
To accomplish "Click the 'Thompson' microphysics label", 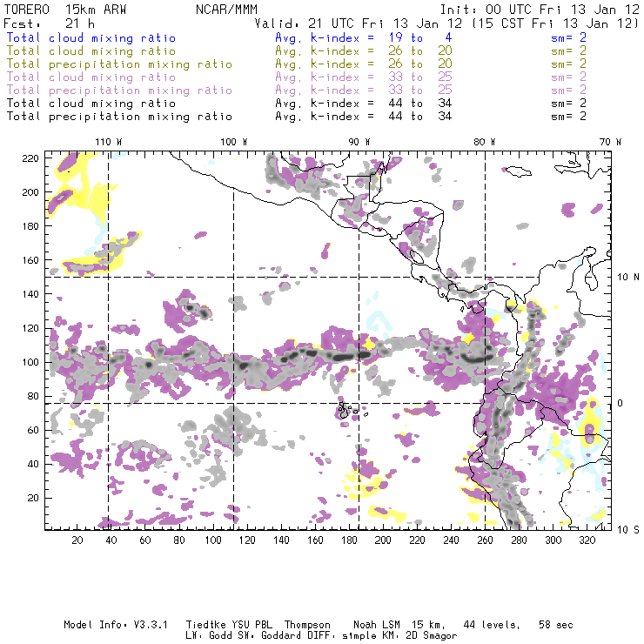I will click(307, 625).
